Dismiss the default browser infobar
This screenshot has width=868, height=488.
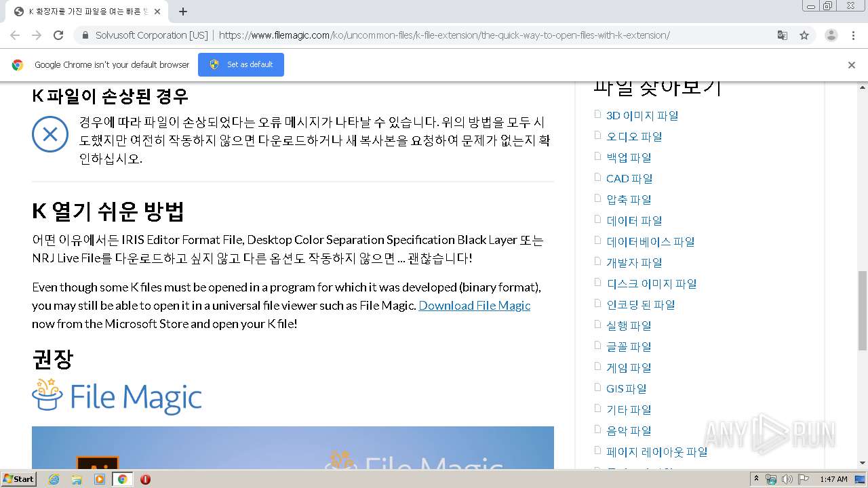852,65
